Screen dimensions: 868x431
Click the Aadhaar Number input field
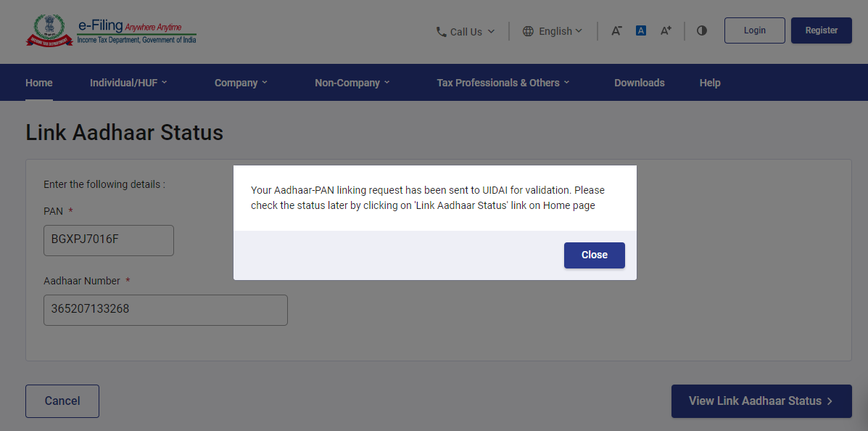(165, 310)
